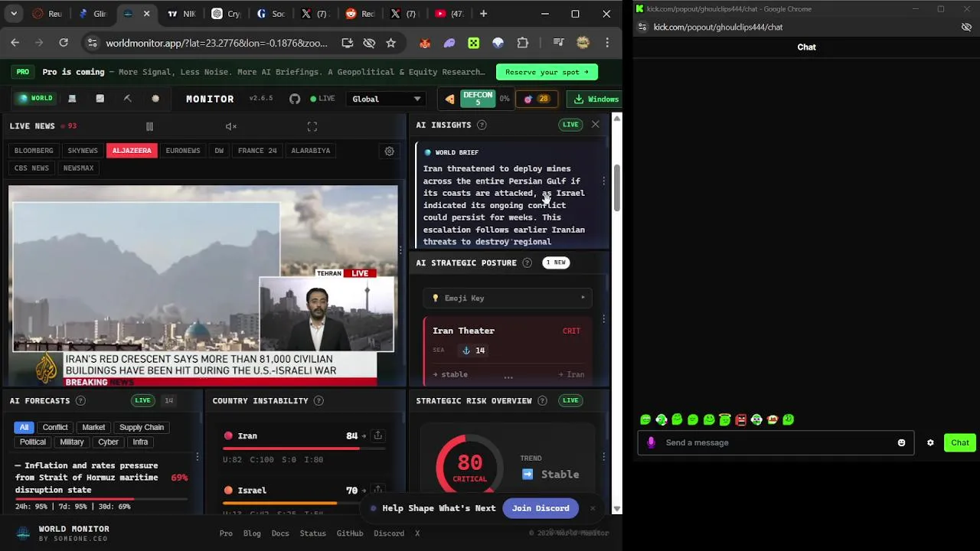Click the MetaMask fox extension icon

click(x=425, y=43)
